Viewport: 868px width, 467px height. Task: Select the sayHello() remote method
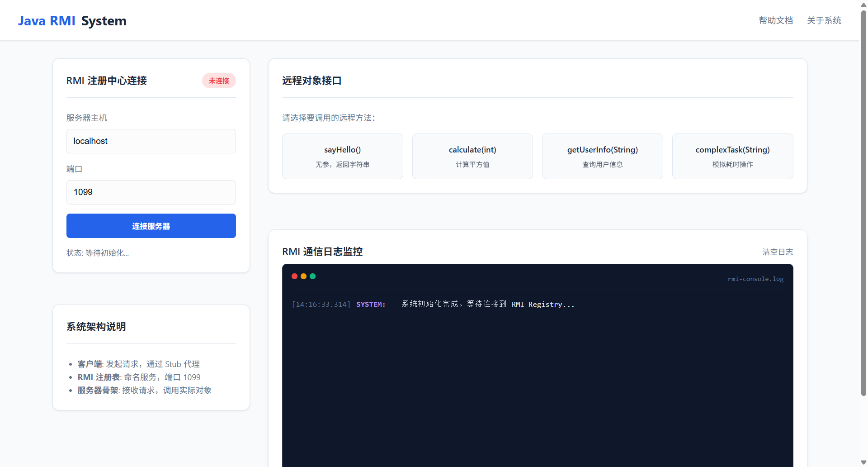[342, 156]
